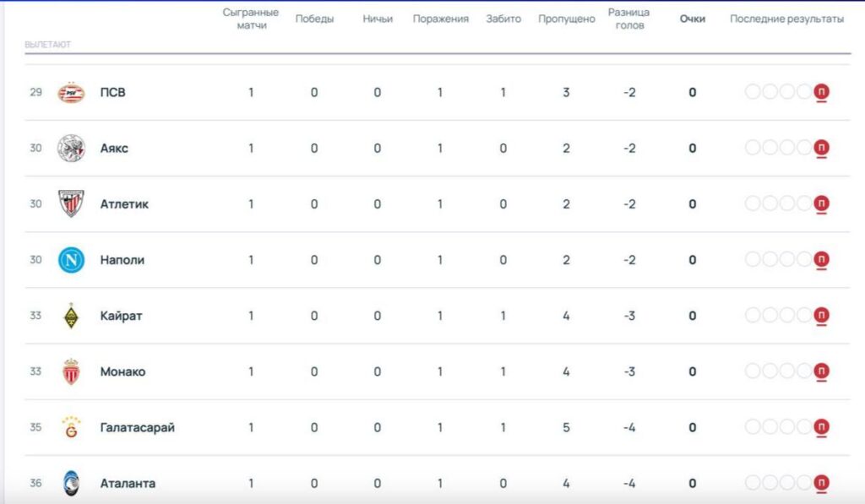This screenshot has width=865, height=504.
Task: Open the Галатасарай team link
Action: 138,428
